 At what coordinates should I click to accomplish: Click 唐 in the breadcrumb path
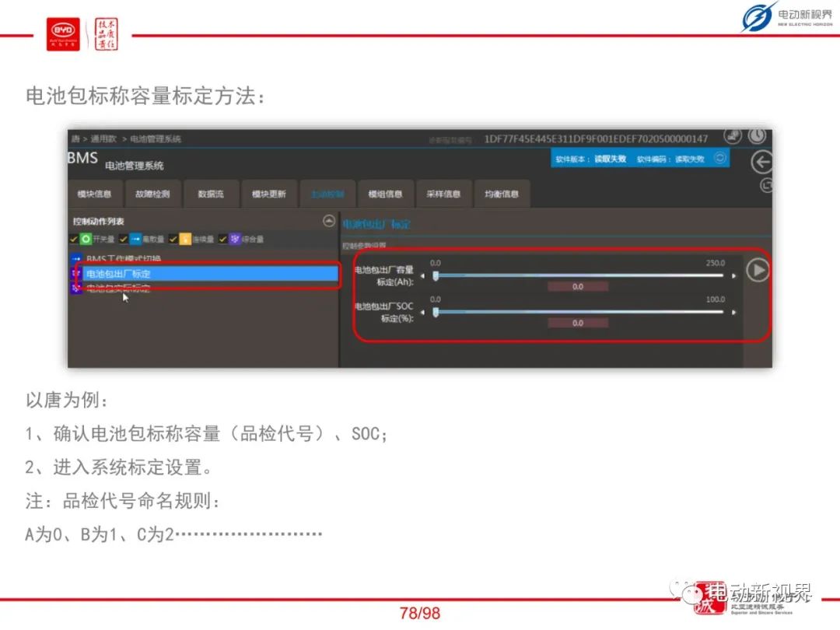(75, 138)
